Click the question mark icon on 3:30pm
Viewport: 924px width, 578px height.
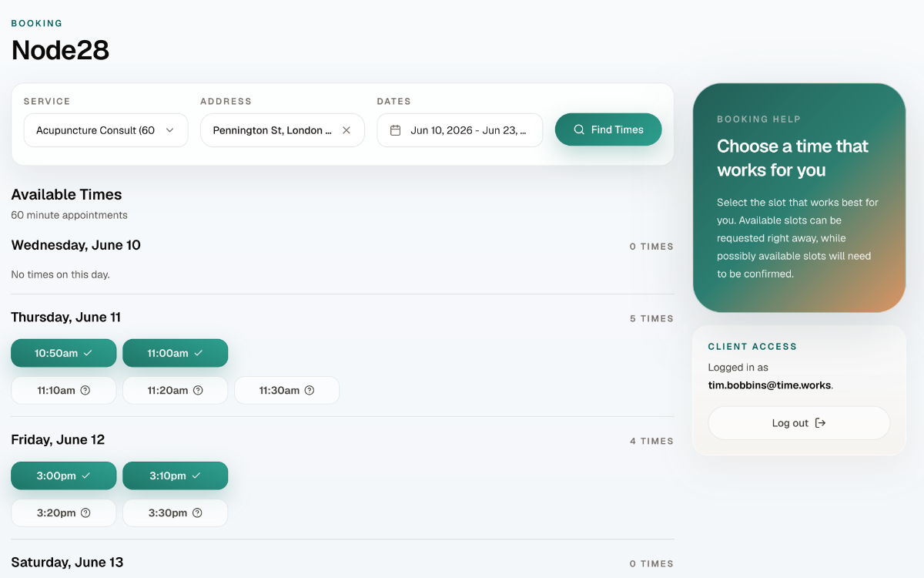pyautogui.click(x=197, y=512)
